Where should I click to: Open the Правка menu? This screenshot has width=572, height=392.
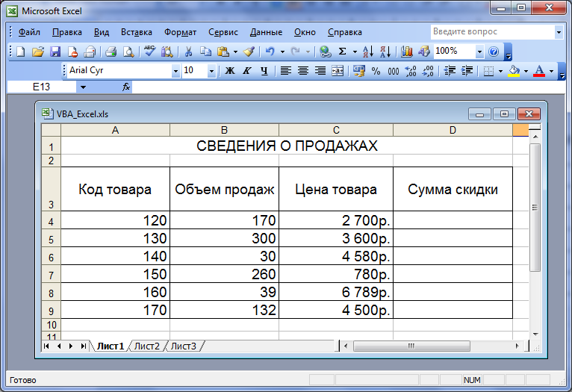pos(67,32)
